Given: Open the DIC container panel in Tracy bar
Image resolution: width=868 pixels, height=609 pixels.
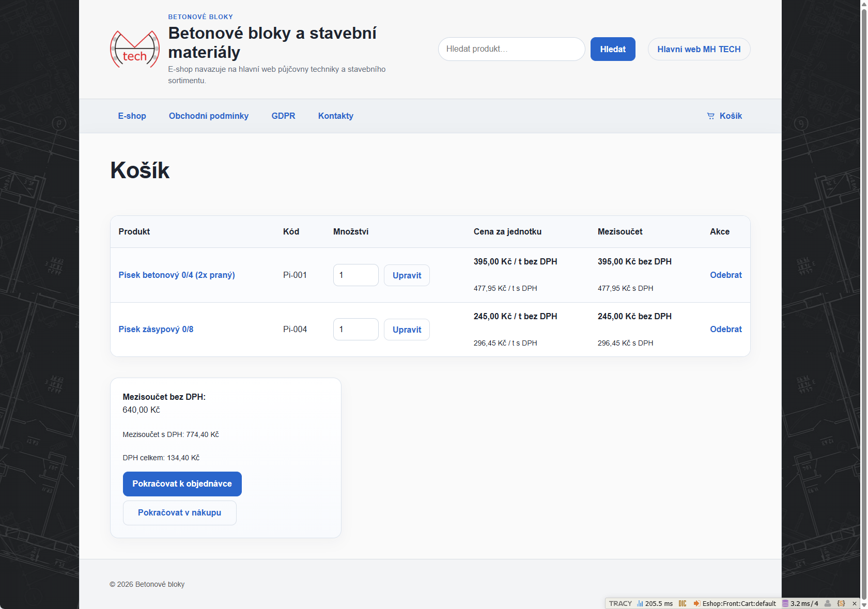Looking at the screenshot, I should (683, 603).
